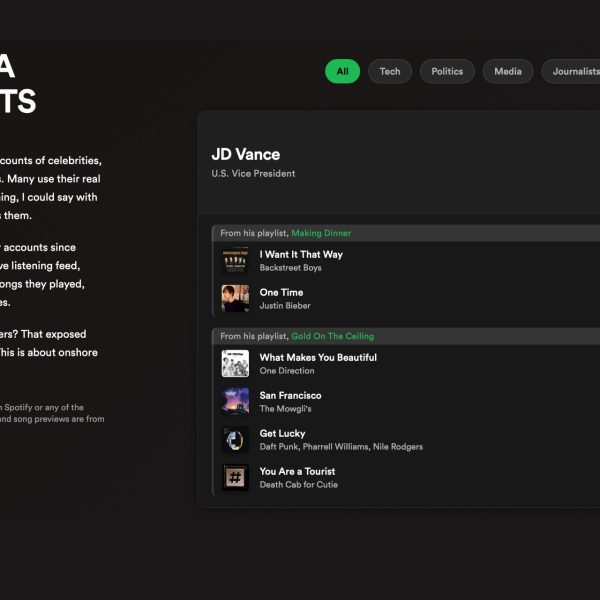
Task: Select song title You Are a Tourist
Action: [297, 471]
